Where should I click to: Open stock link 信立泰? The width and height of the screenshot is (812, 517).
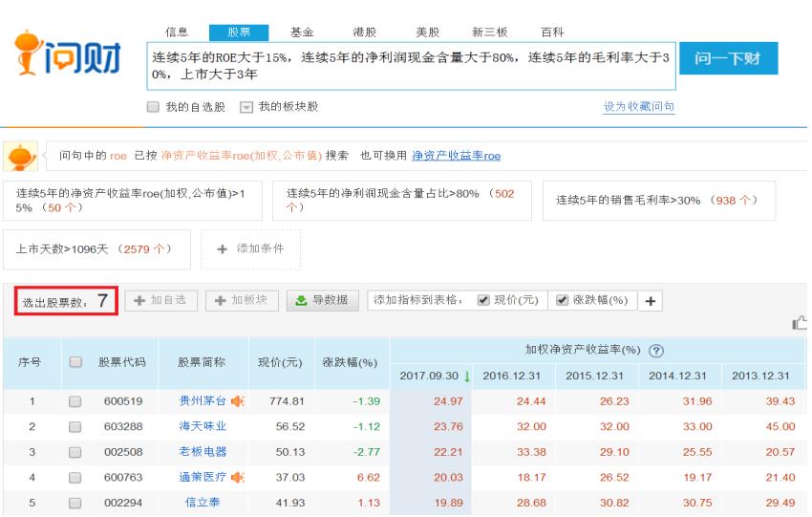(x=203, y=503)
